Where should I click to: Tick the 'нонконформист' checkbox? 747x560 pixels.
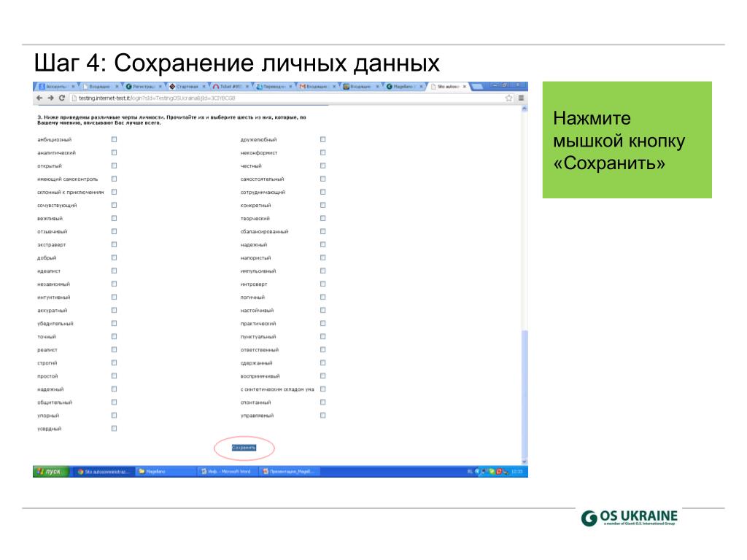(x=323, y=153)
